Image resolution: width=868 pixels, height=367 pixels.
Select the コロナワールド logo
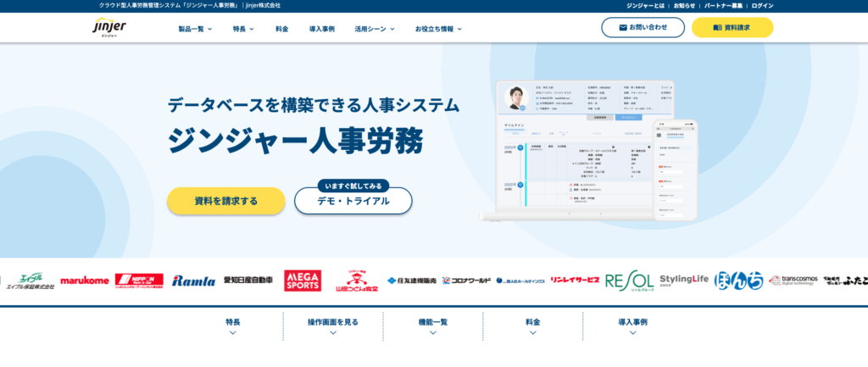(467, 281)
